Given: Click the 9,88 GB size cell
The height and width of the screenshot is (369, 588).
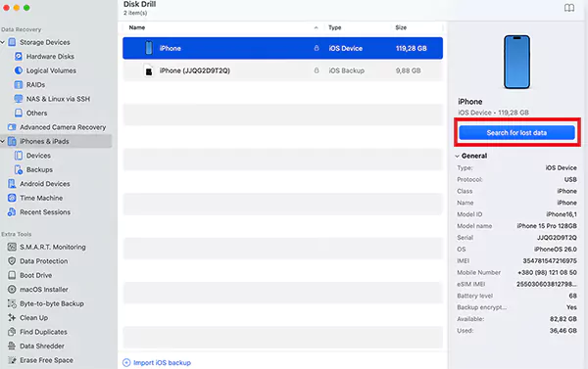Looking at the screenshot, I should tap(408, 70).
